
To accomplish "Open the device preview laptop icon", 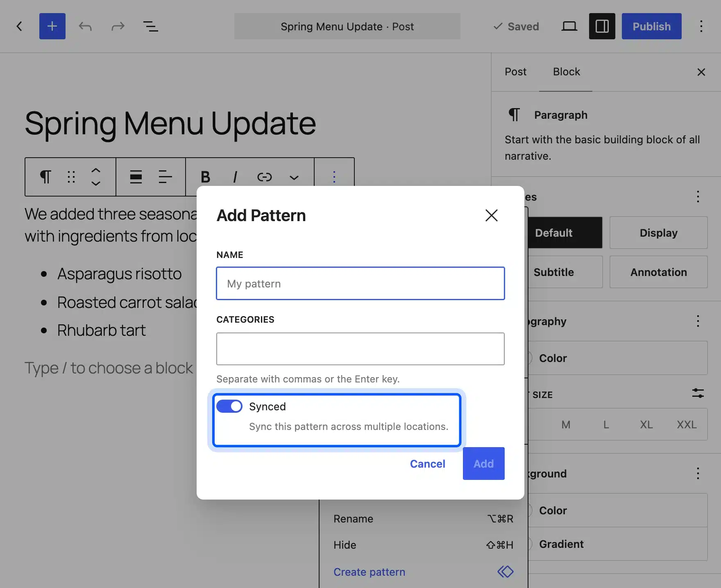I will pos(569,27).
